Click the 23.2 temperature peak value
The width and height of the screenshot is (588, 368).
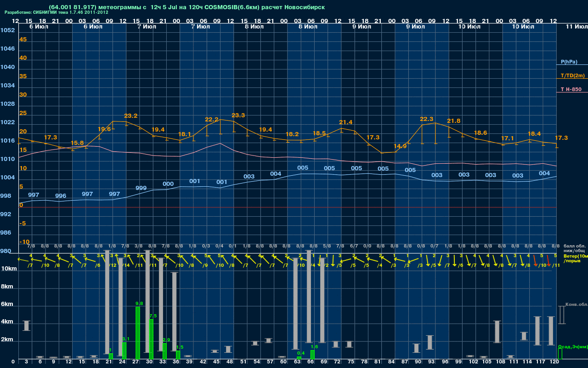pyautogui.click(x=131, y=116)
